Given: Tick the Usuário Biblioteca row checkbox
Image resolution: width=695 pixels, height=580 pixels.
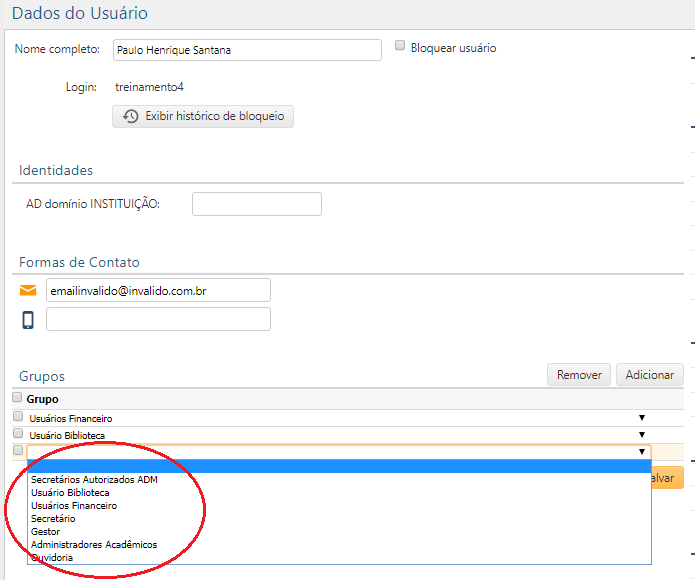Looking at the screenshot, I should point(18,434).
